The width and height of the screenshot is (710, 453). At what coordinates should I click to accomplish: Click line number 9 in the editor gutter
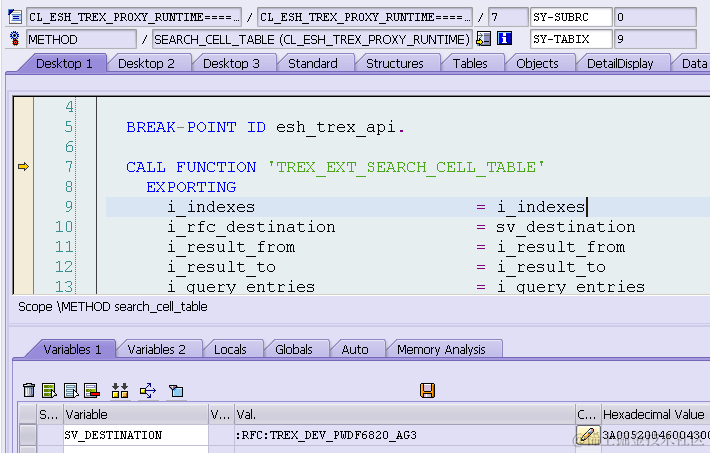point(68,207)
